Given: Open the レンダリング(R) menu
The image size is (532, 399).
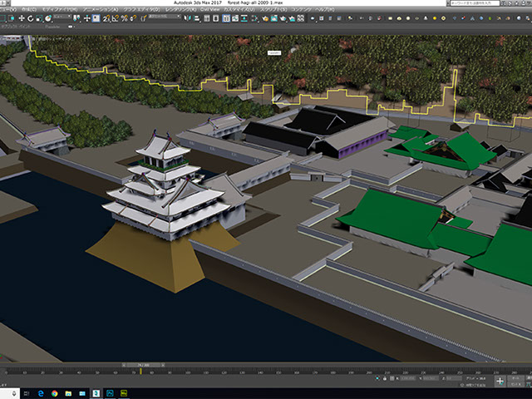Looking at the screenshot, I should 182,10.
